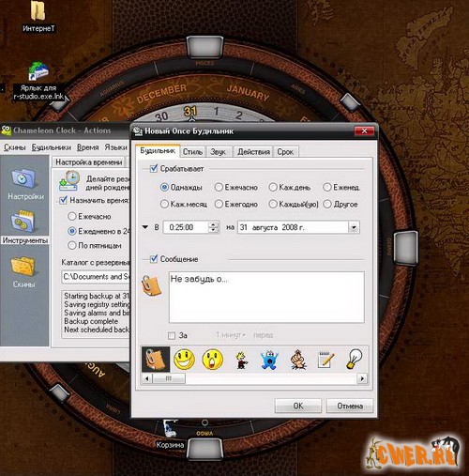Increase the alarm time with up spinner
Screen dimensions: 469x476
[213, 224]
